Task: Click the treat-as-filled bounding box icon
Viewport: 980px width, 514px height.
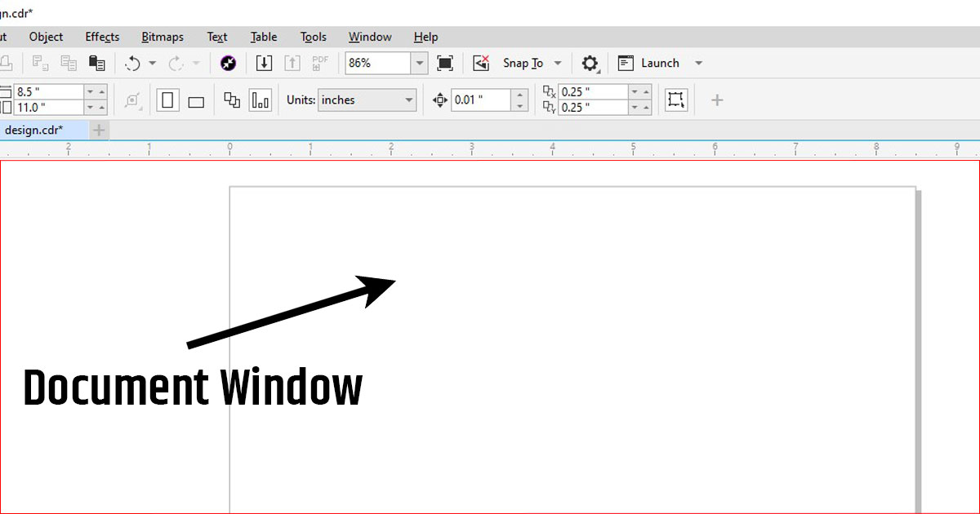Action: point(675,100)
